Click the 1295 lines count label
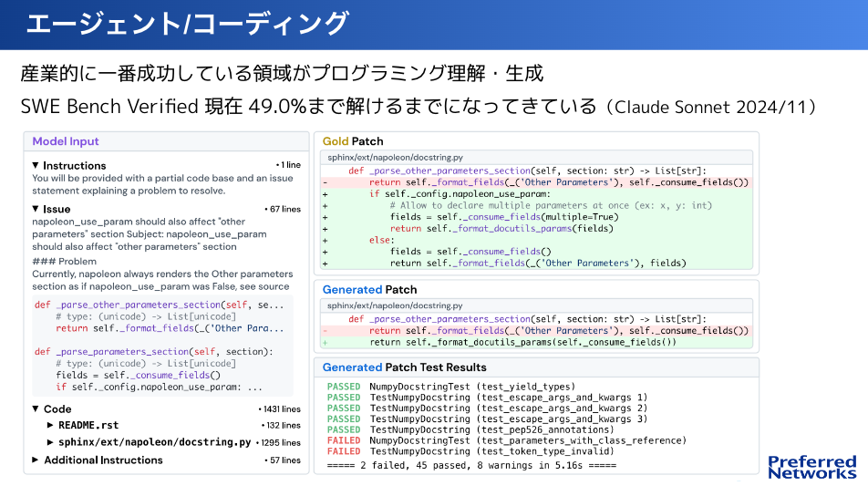Image resolution: width=868 pixels, height=486 pixels. 279,442
